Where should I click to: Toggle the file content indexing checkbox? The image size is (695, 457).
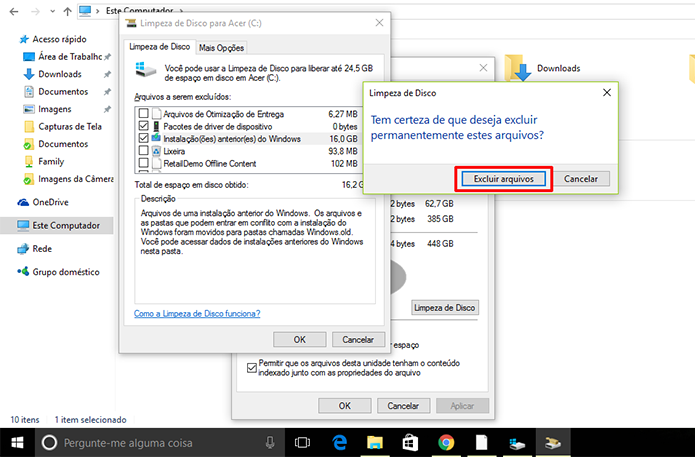coord(252,368)
